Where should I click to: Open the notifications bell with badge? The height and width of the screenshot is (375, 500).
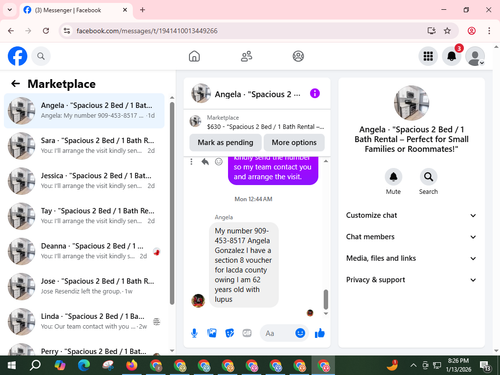coord(452,56)
